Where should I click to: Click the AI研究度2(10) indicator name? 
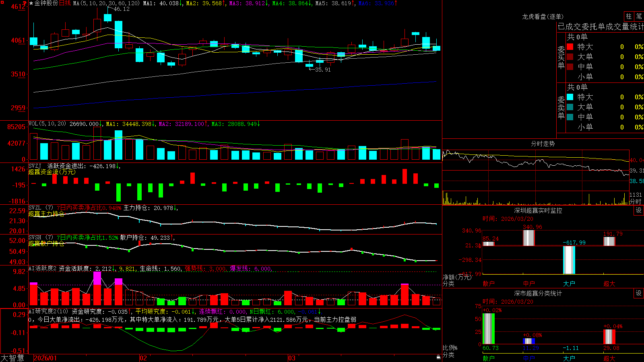[48, 311]
